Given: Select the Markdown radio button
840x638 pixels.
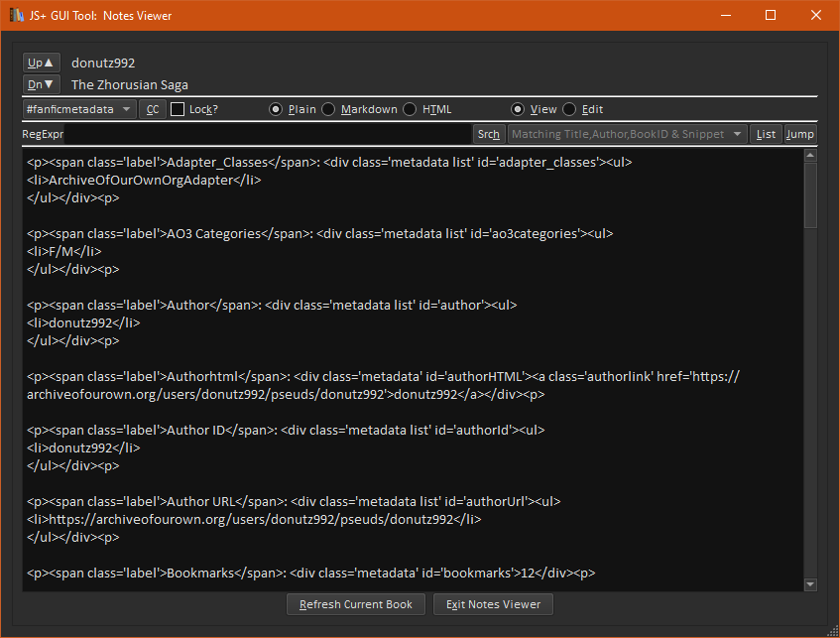Looking at the screenshot, I should point(328,109).
